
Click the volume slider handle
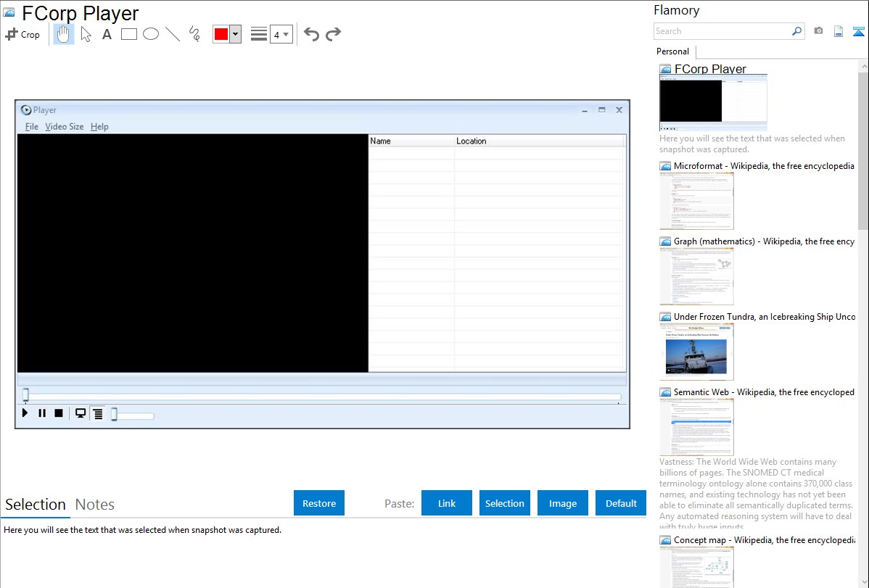[x=114, y=414]
